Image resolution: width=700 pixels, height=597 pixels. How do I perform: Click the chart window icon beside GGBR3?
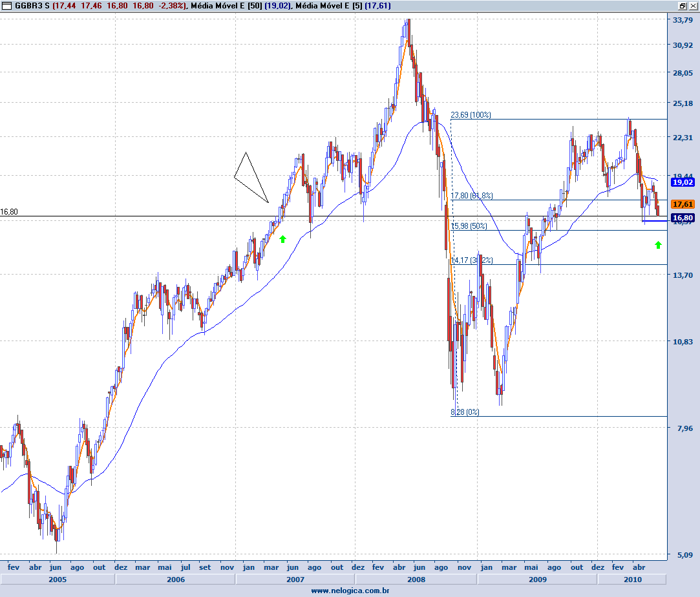point(6,6)
